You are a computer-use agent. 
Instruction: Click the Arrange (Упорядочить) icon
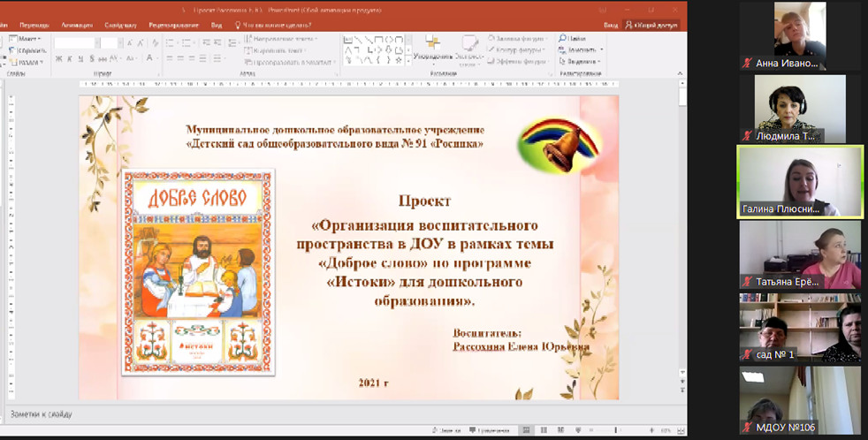[x=432, y=44]
